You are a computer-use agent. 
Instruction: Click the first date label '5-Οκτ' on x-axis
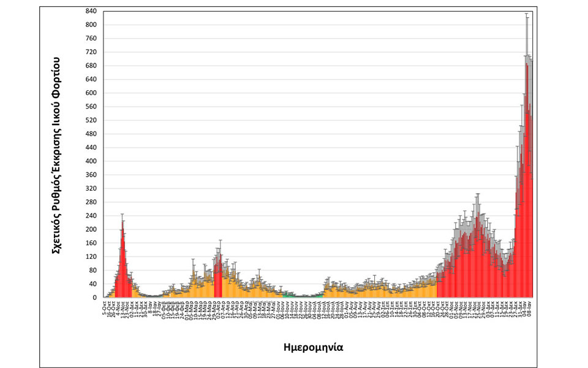pyautogui.click(x=105, y=307)
